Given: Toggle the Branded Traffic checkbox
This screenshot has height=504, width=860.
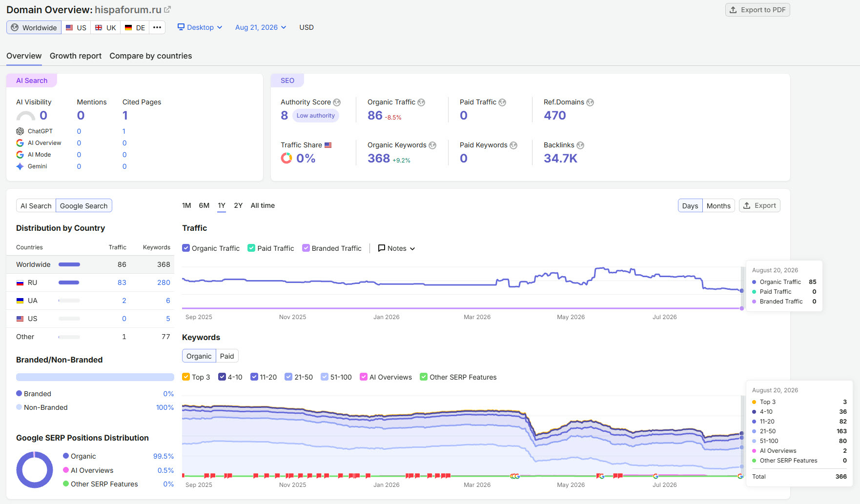Looking at the screenshot, I should [x=306, y=248].
